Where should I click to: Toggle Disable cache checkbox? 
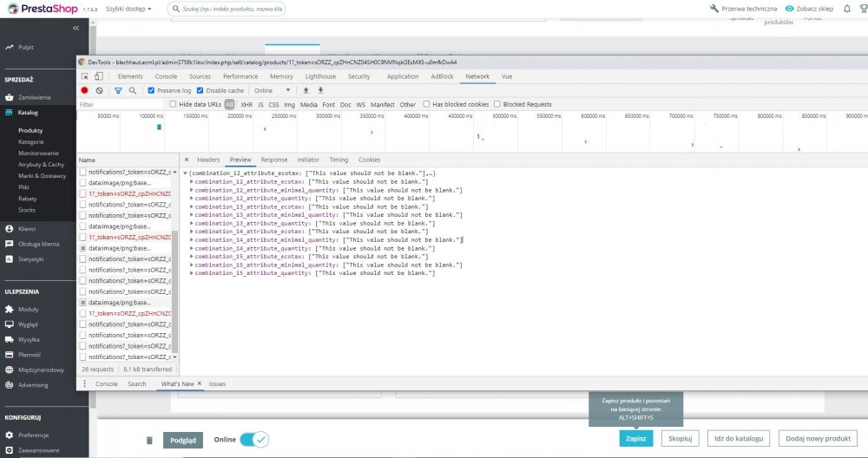tap(201, 90)
